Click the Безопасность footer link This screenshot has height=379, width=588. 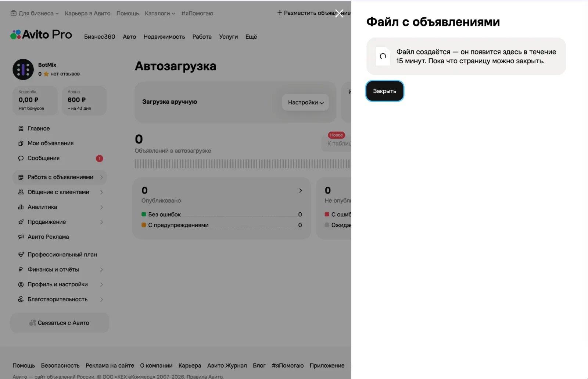click(60, 365)
